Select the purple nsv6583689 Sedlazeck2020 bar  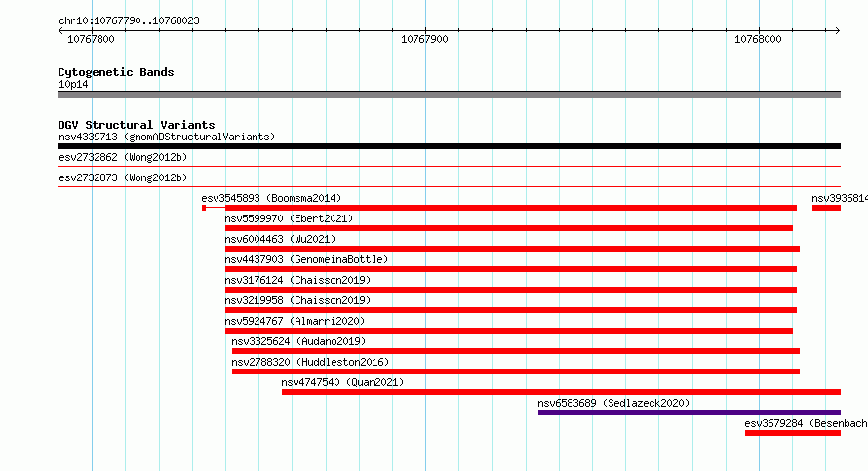(x=690, y=412)
